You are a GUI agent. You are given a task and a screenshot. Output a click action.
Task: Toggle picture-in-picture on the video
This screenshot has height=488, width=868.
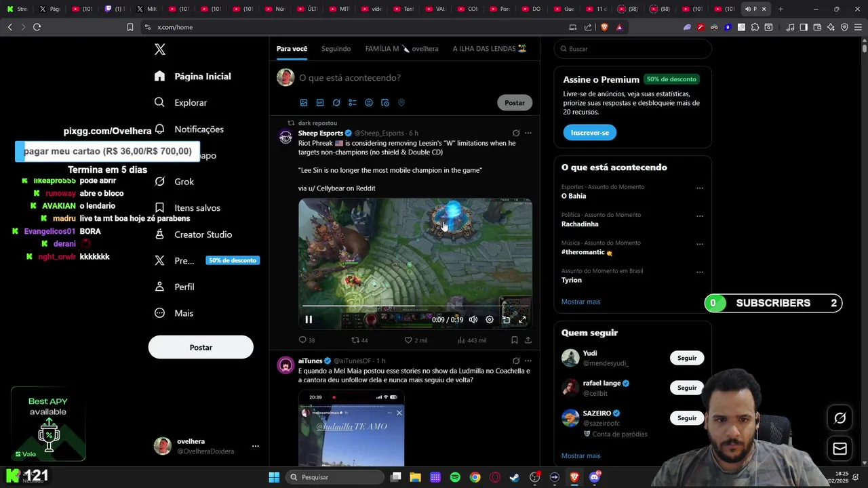coord(506,320)
